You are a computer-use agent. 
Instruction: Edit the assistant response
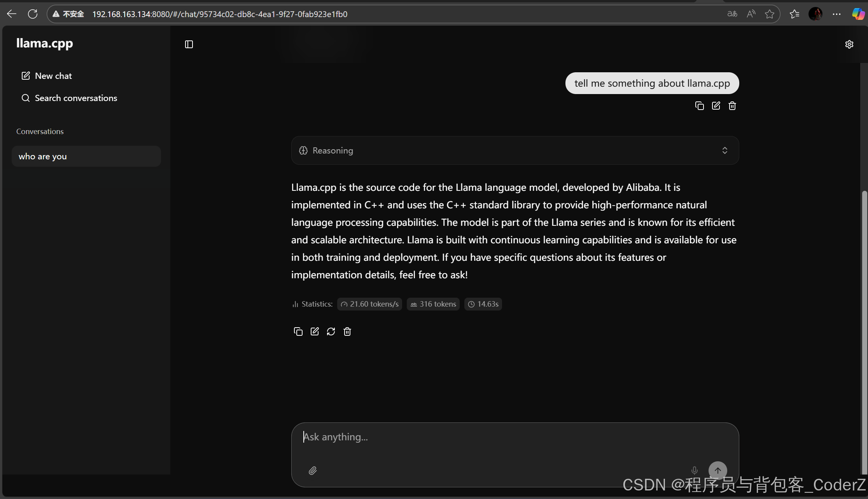(315, 332)
